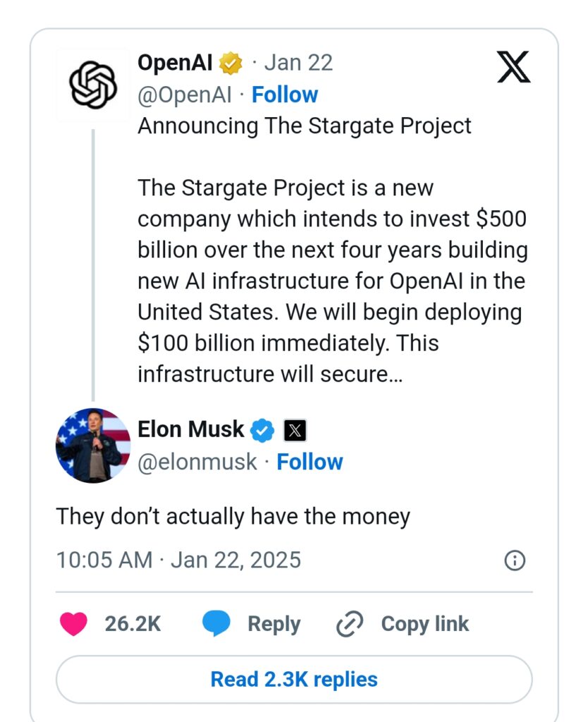Open the 10:05 AM · Jan 22, 2025 timestamp
This screenshot has width=588, height=722.
click(x=178, y=561)
